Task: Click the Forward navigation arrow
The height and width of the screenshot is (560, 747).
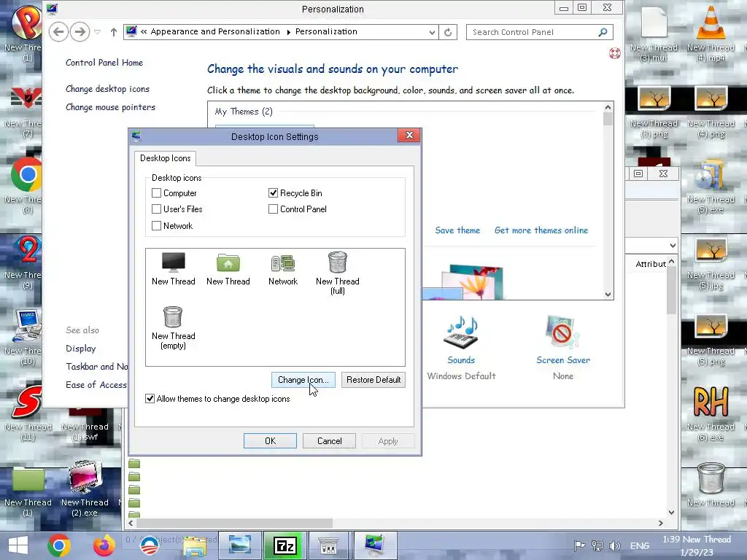Action: tap(80, 32)
